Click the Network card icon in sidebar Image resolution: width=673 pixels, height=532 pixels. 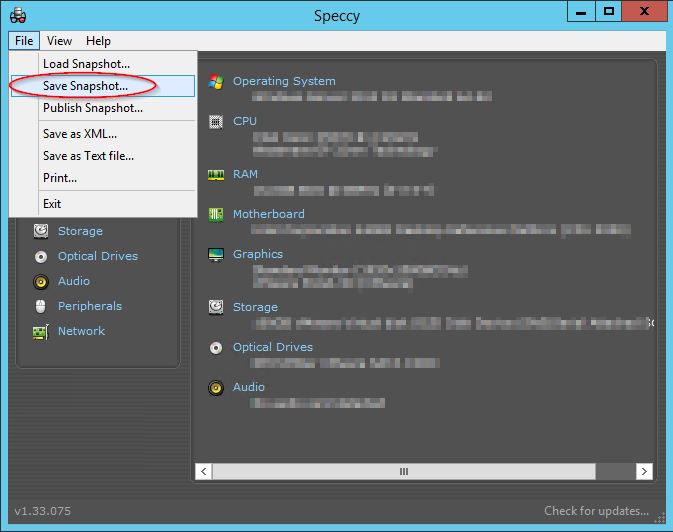coord(40,331)
